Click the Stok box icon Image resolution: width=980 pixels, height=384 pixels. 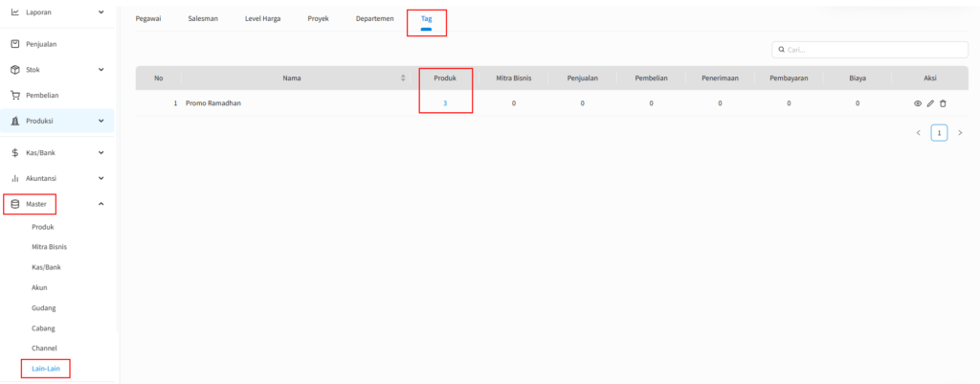click(x=15, y=69)
